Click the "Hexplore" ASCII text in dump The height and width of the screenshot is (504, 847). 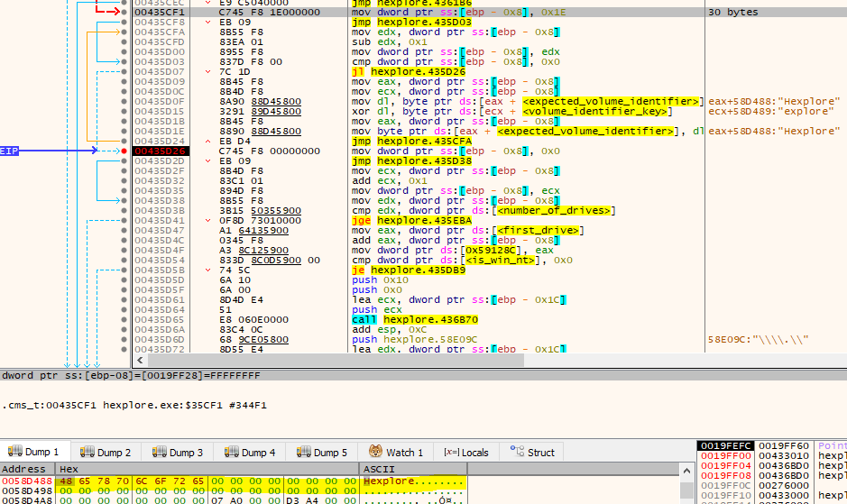click(389, 481)
